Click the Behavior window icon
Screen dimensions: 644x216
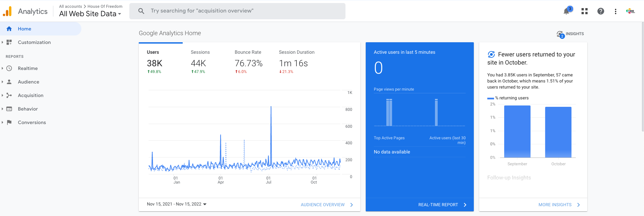9,109
